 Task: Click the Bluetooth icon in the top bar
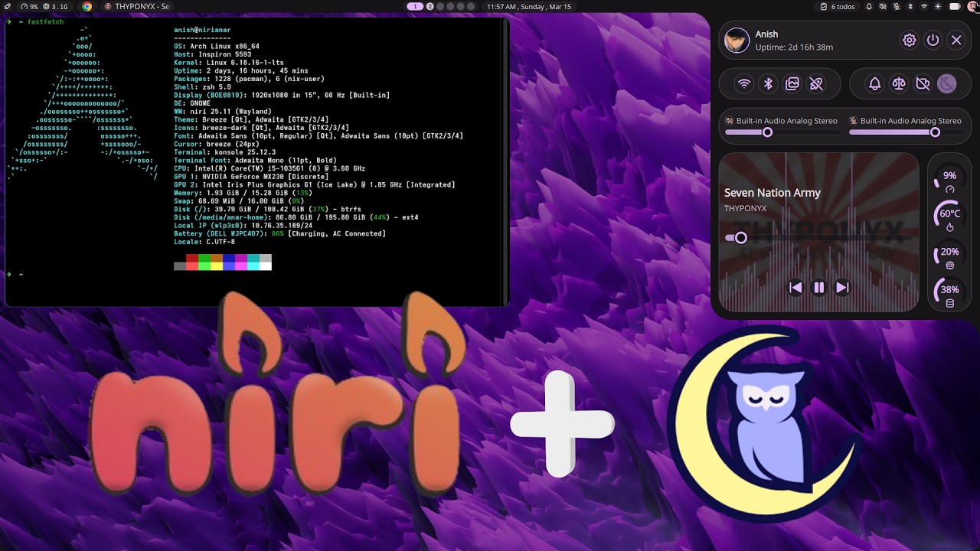click(910, 6)
